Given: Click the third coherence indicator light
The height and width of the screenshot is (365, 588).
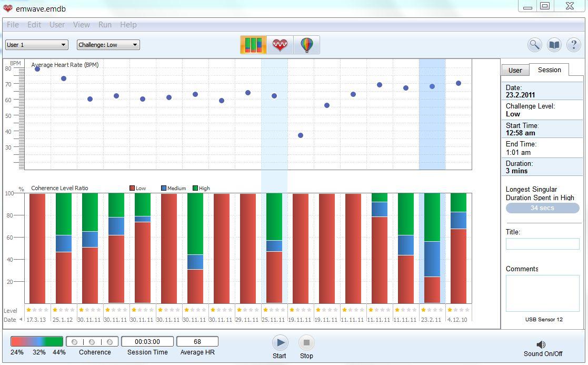Looking at the screenshot, I should point(109,342).
